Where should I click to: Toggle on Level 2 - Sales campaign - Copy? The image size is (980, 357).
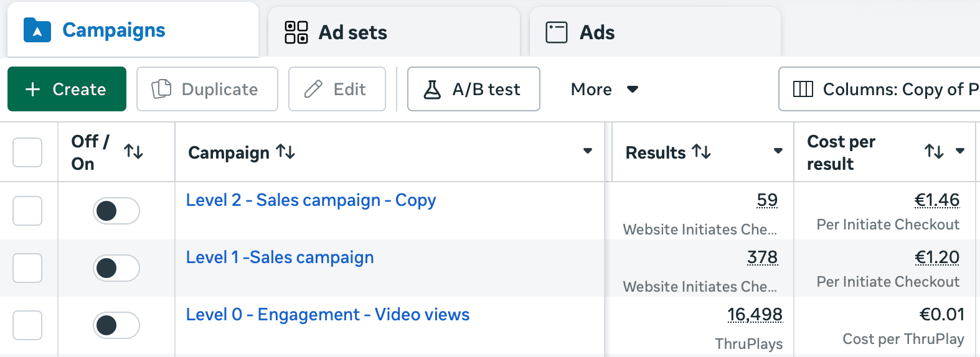tap(116, 211)
